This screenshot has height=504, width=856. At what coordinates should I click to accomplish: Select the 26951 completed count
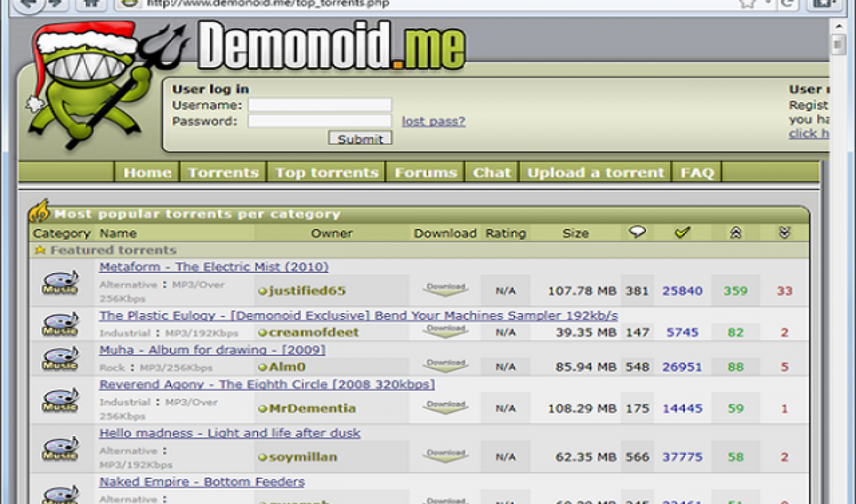682,367
